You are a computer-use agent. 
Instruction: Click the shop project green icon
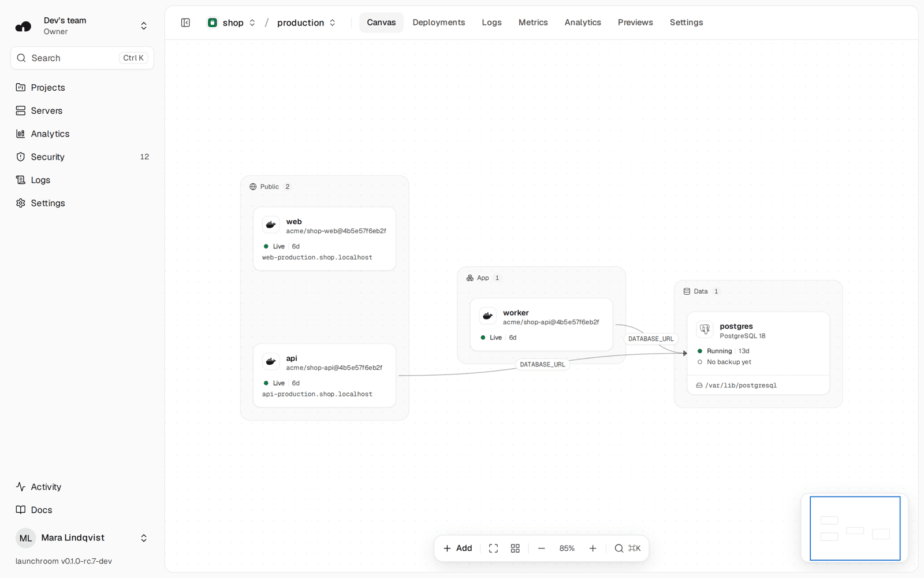click(x=213, y=23)
